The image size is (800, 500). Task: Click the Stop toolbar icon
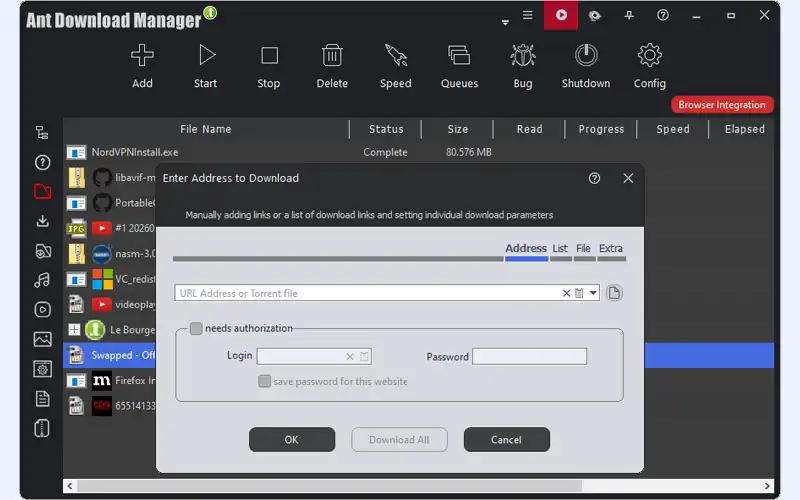(x=269, y=55)
